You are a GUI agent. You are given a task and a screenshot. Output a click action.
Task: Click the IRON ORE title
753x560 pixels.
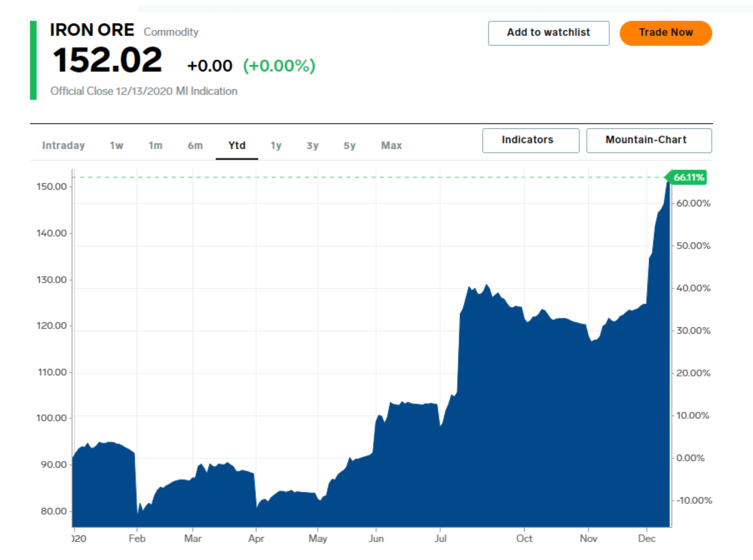[92, 30]
